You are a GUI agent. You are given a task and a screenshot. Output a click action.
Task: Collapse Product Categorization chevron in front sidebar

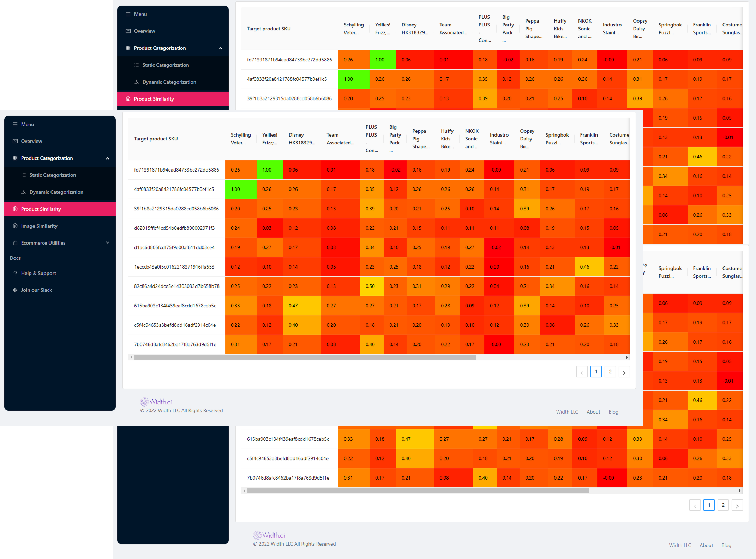tap(108, 158)
